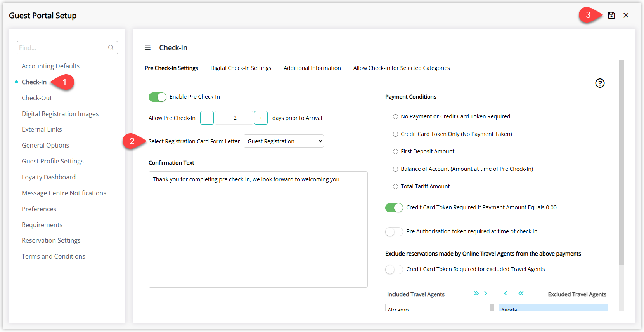Image resolution: width=644 pixels, height=332 pixels.
Task: Enable Credit Card Token Required for excluded Travel Agents
Action: [x=394, y=269]
